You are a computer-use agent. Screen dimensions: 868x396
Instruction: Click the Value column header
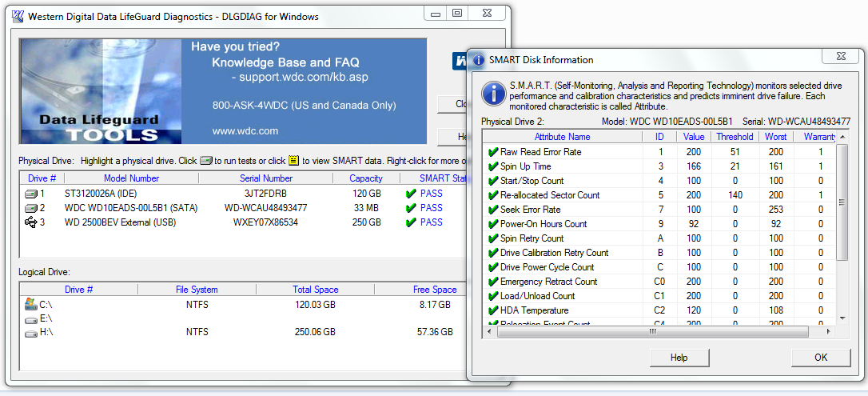(x=694, y=137)
